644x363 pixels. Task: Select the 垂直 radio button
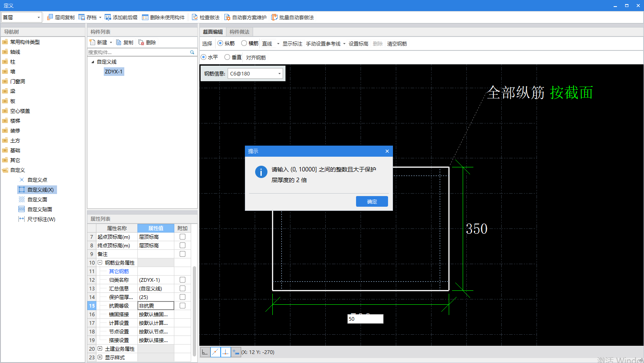(227, 57)
